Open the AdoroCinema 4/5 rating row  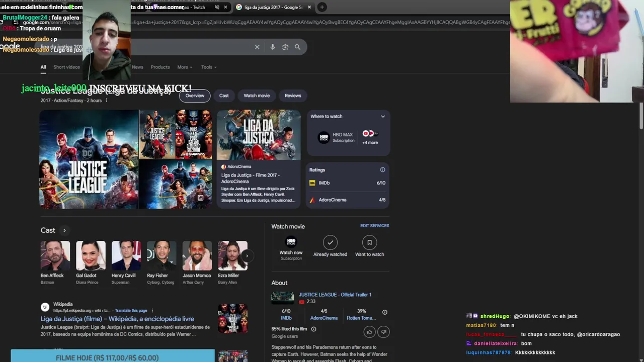[348, 200]
